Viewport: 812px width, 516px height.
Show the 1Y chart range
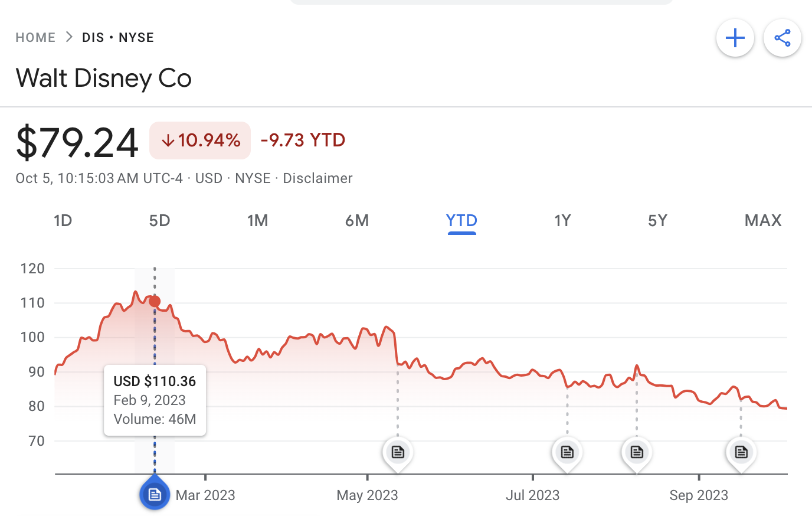(562, 221)
